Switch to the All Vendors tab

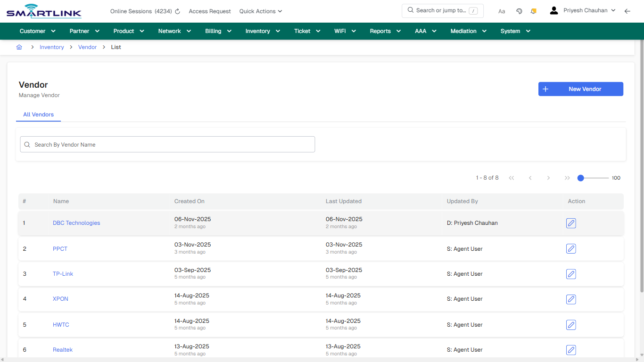coord(38,115)
